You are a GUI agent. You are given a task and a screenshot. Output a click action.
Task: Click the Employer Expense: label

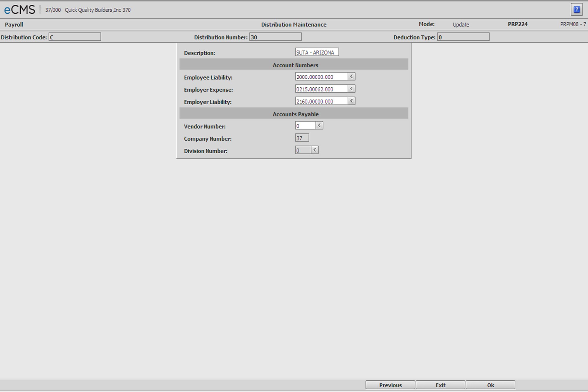(x=208, y=90)
